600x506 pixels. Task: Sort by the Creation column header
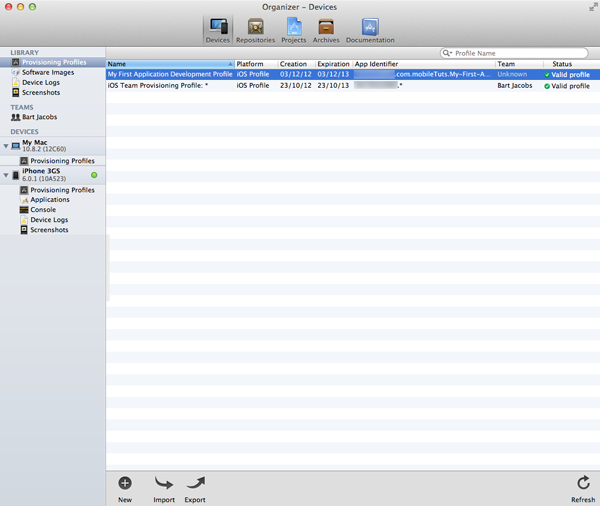[296, 64]
